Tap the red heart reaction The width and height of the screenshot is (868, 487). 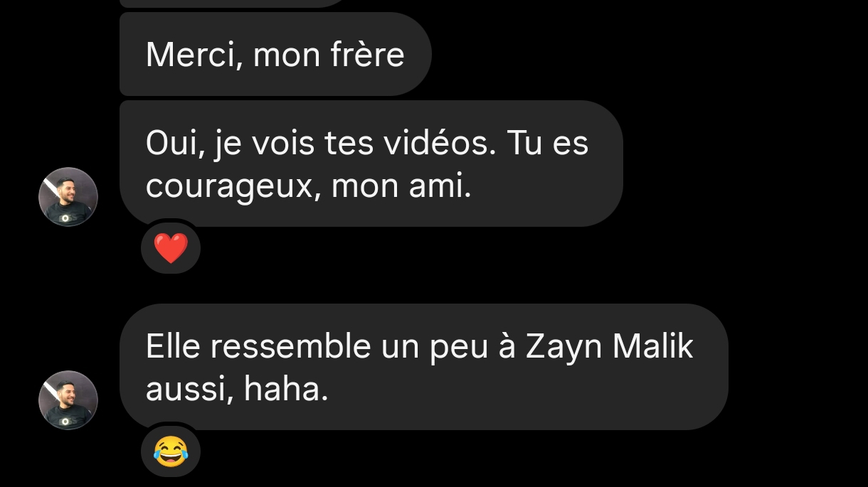click(171, 249)
